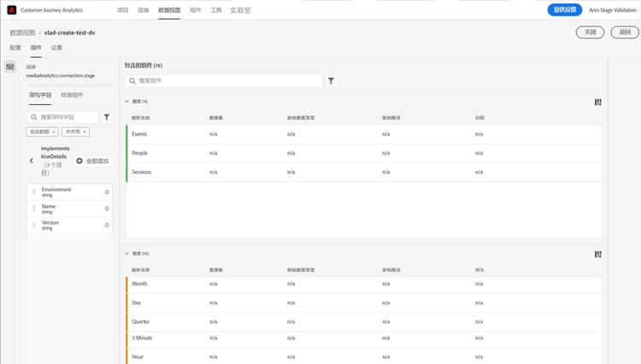This screenshot has width=641, height=364.
Task: Click the button right of Close
Action: (625, 32)
